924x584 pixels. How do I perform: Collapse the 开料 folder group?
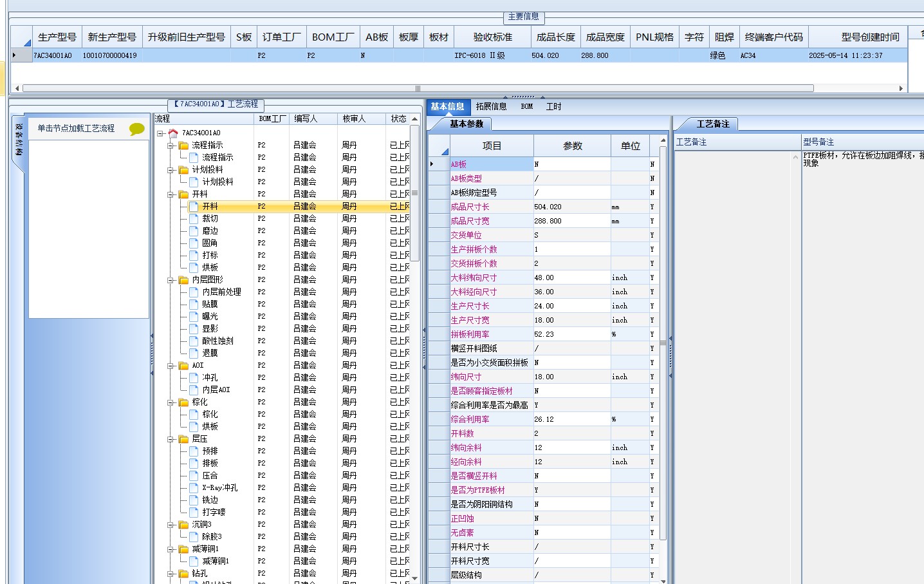[x=171, y=194]
